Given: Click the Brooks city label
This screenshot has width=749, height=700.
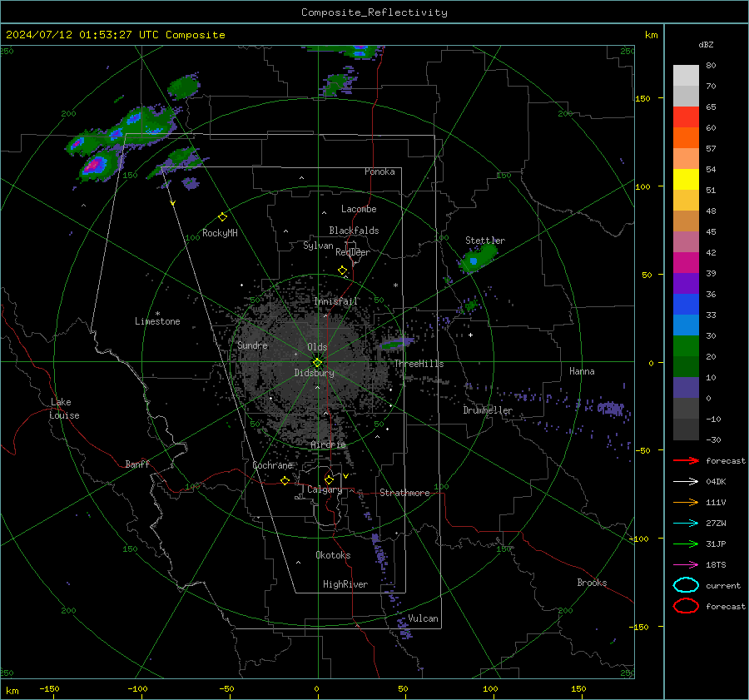Looking at the screenshot, I should pos(592,583).
